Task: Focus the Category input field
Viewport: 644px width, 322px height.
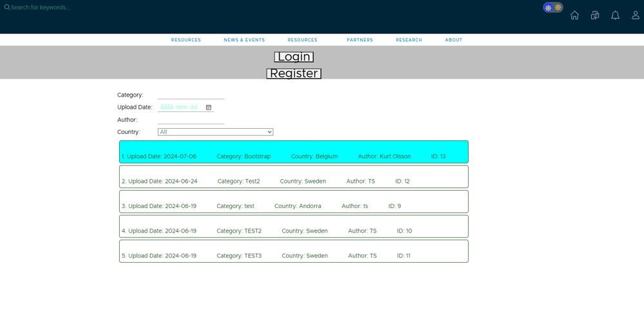Action: coord(191,95)
